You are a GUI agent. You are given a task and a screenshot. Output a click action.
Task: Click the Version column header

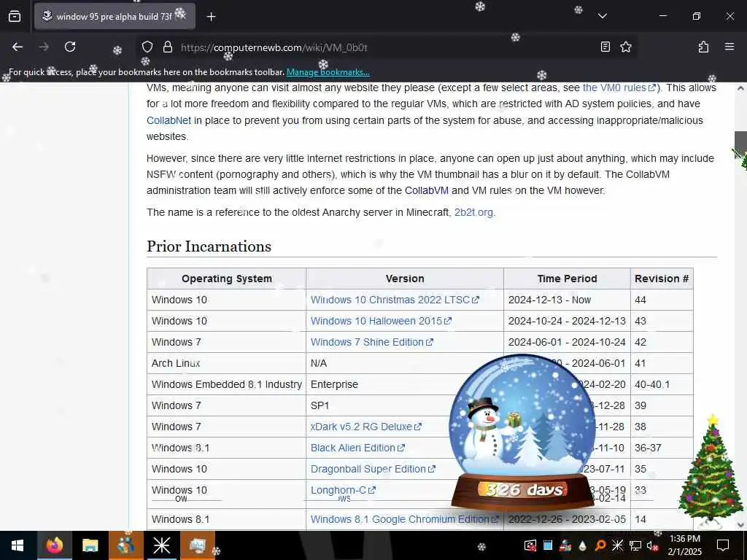coord(405,279)
